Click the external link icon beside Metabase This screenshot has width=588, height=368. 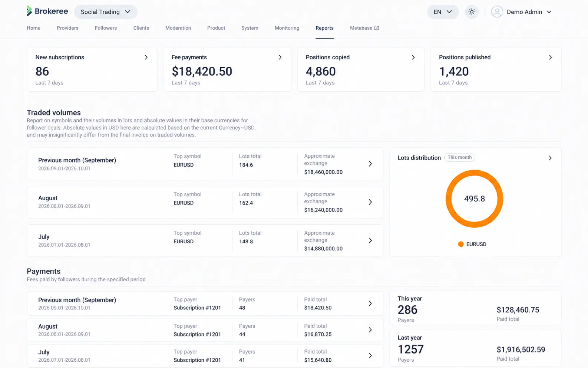coord(377,28)
